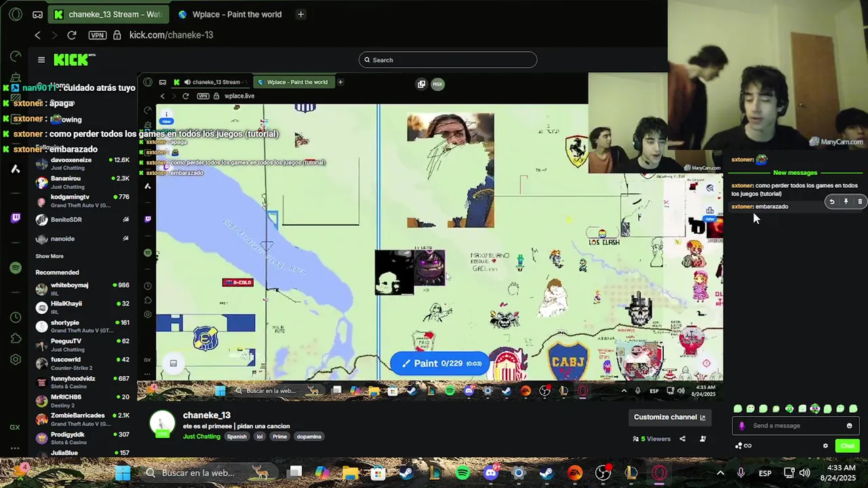Open Kick hamburger menu
The height and width of the screenshot is (488, 868).
[41, 60]
